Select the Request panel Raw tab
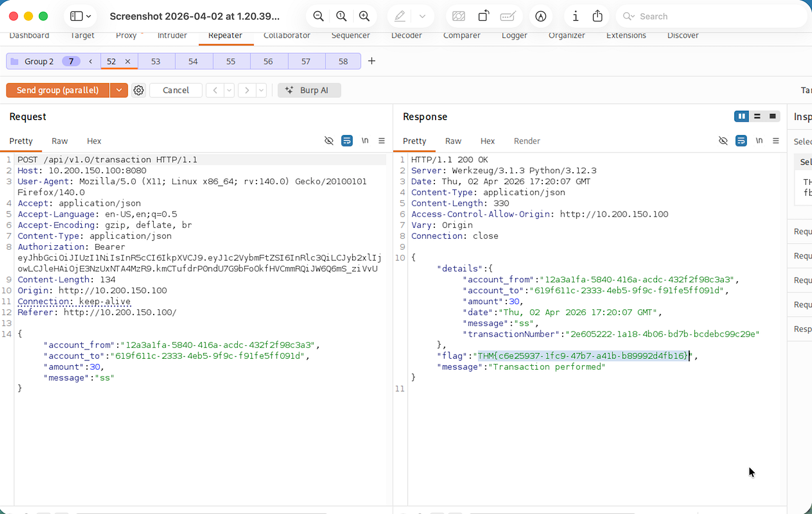The height and width of the screenshot is (514, 812). pos(60,141)
